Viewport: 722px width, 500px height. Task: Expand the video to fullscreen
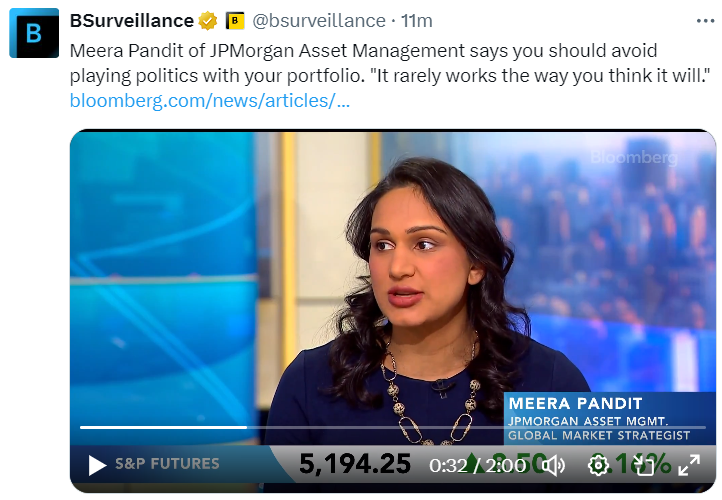pos(690,465)
